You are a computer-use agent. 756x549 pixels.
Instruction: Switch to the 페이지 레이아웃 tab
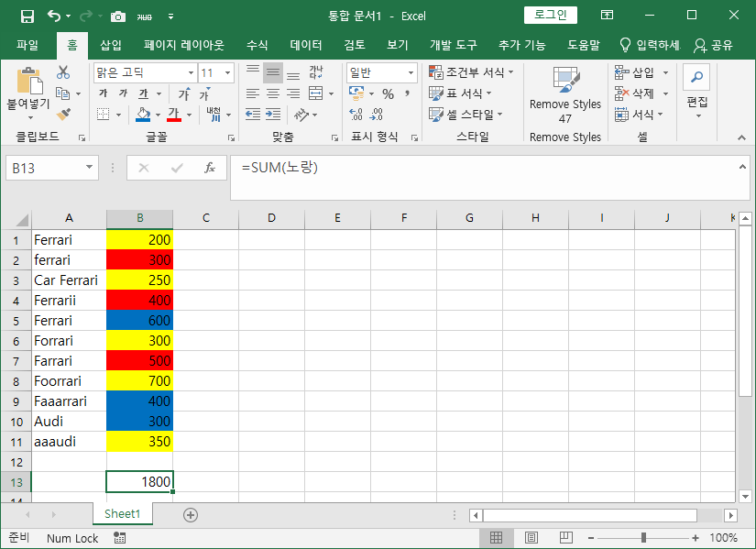[x=183, y=45]
